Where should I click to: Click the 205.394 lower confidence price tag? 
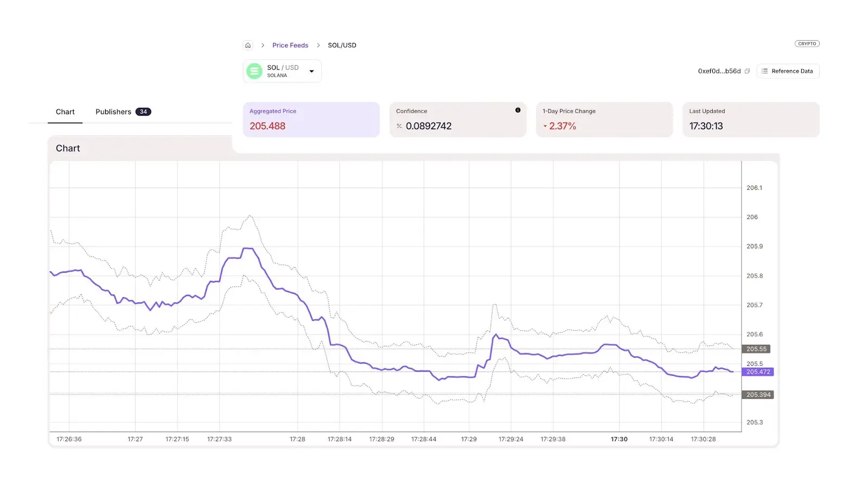coord(758,395)
